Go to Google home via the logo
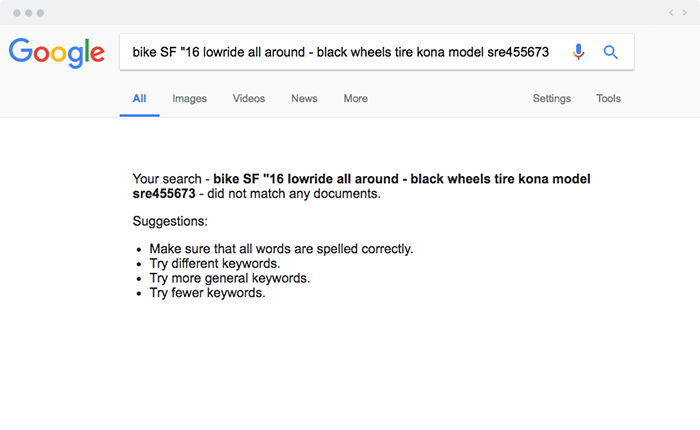 click(x=57, y=53)
